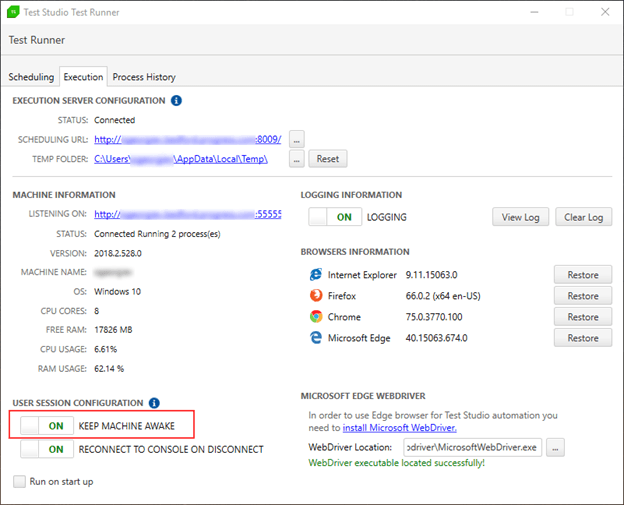This screenshot has height=505, width=624.
Task: Click the Chrome browser icon
Action: coord(316,317)
